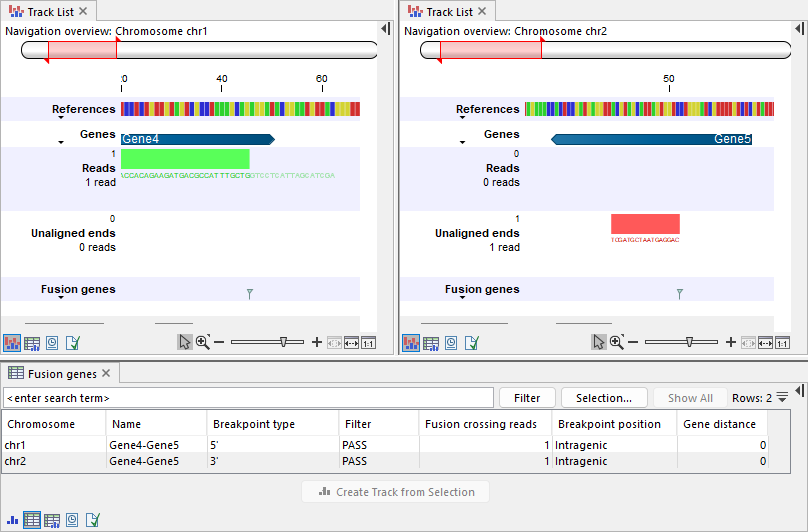The width and height of the screenshot is (808, 532).
Task: Expand Genes track arrow in chr2 panel
Action: coord(462,142)
